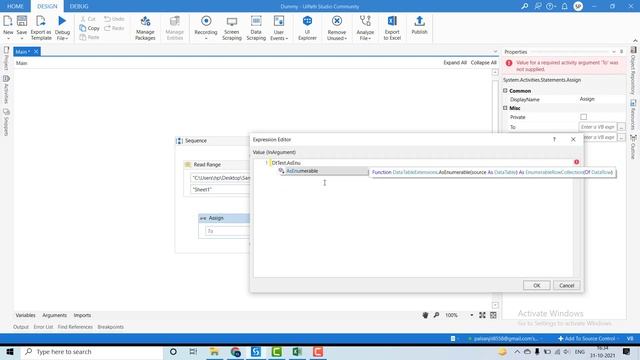Open User Events menu

[279, 27]
